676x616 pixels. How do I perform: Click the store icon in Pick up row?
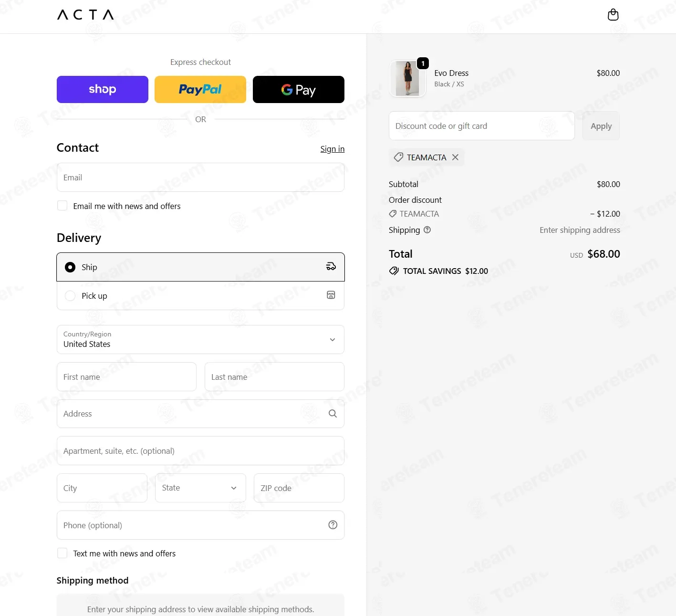click(x=331, y=295)
